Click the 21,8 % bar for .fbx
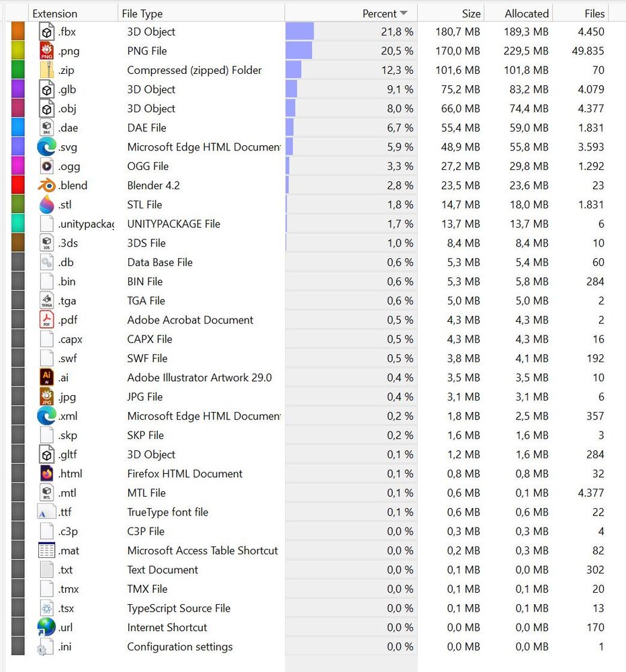 click(x=300, y=32)
